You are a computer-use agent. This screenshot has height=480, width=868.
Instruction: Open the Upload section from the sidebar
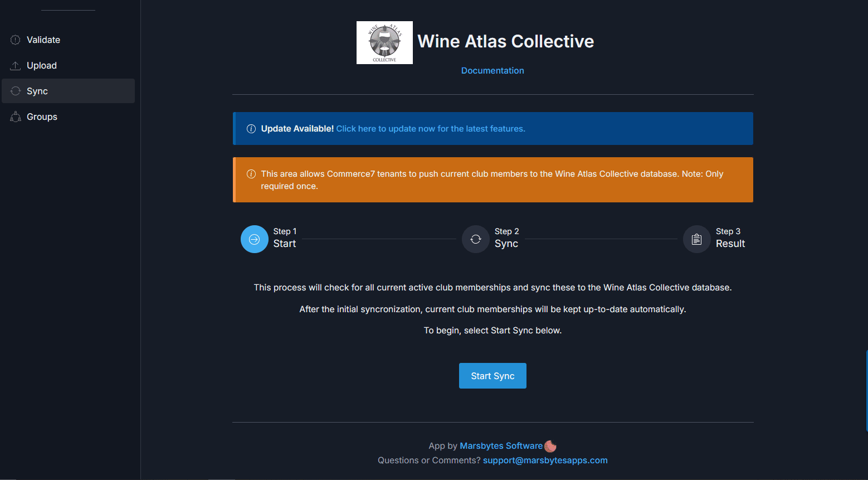click(42, 66)
